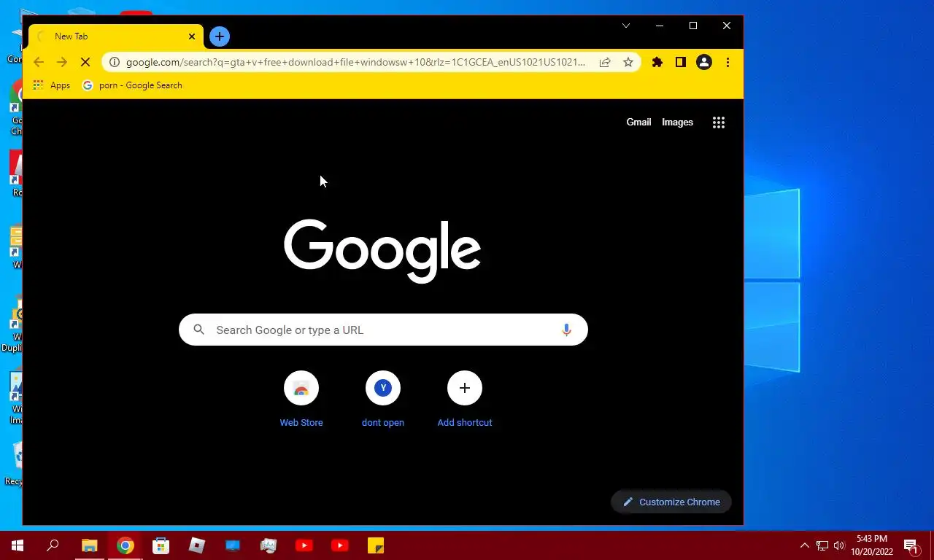Stop loading the page
The height and width of the screenshot is (560, 934).
85,62
